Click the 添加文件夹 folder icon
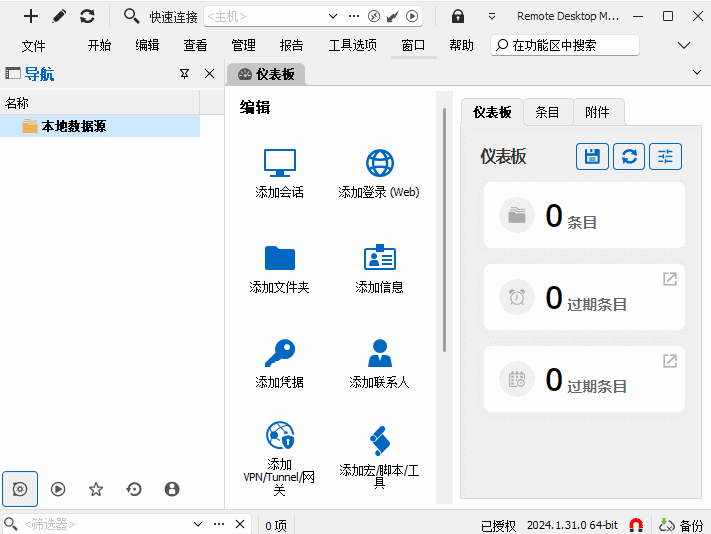 point(280,258)
